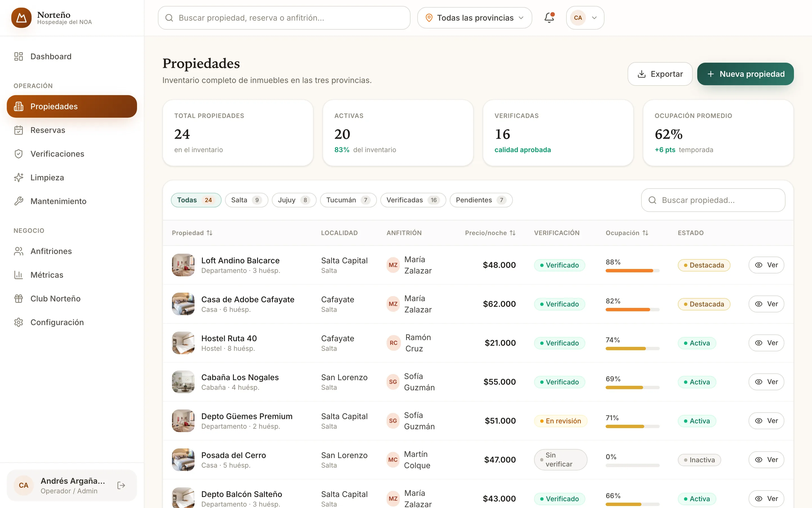Open thumbnail of Depto Güemes Premium
812x508 pixels.
[183, 421]
